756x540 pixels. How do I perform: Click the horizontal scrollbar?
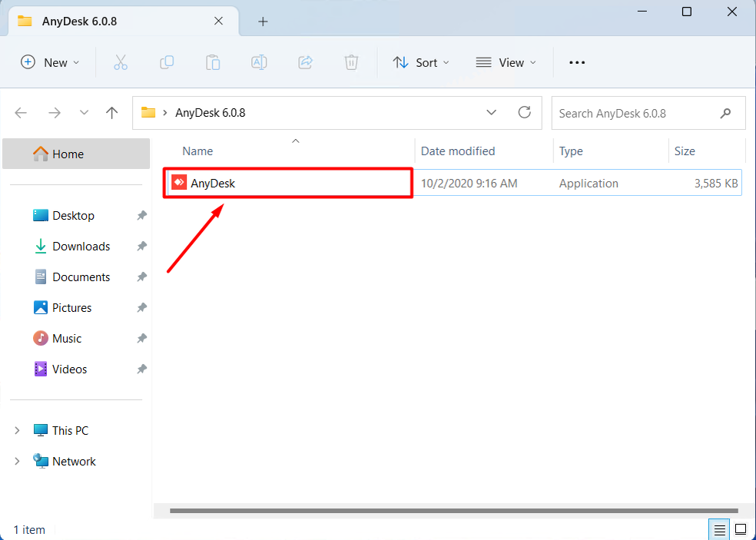pyautogui.click(x=454, y=511)
